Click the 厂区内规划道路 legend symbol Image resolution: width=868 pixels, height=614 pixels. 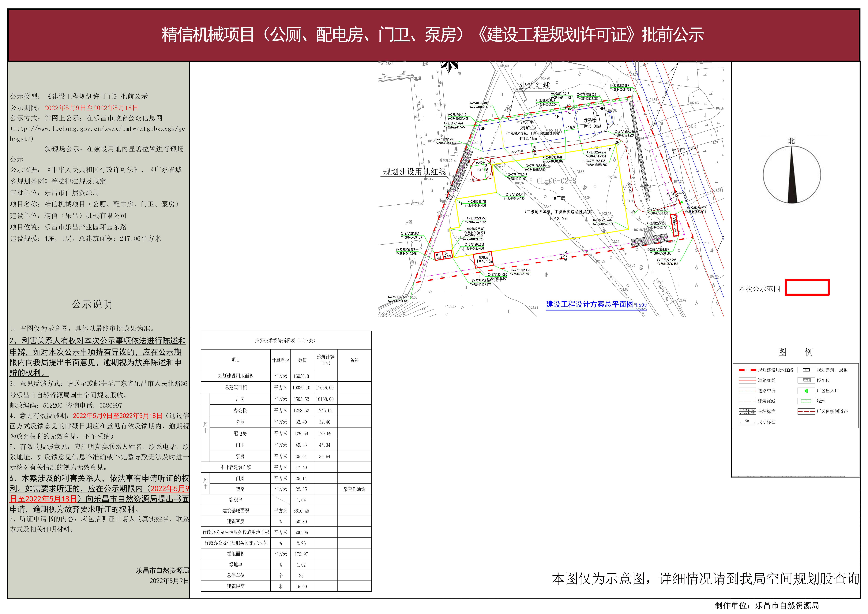[806, 411]
